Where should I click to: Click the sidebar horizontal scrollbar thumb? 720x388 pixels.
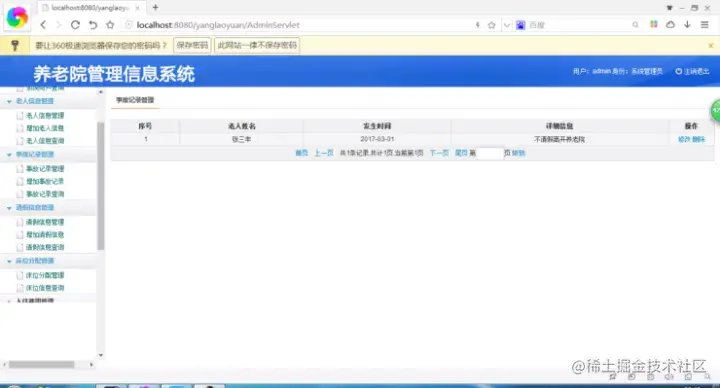42,365
